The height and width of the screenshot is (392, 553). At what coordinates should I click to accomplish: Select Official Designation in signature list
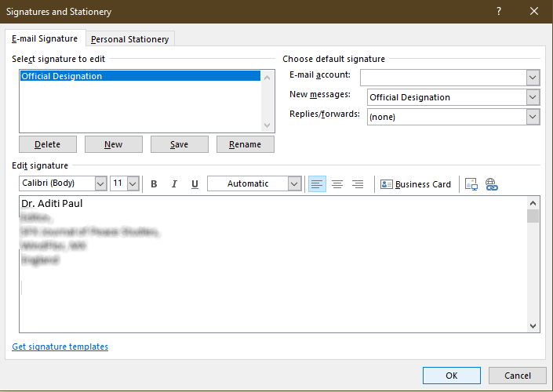coord(62,76)
